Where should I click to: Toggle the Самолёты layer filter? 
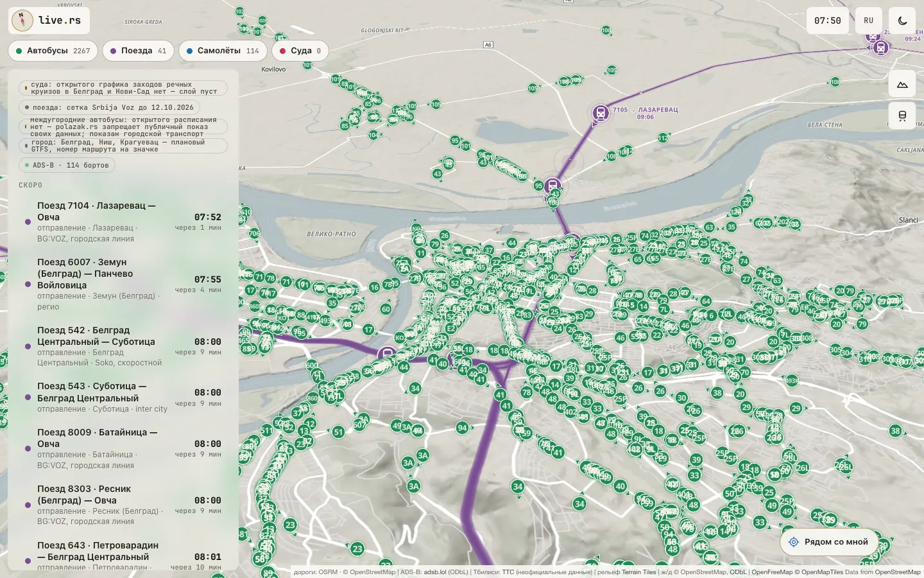point(223,51)
